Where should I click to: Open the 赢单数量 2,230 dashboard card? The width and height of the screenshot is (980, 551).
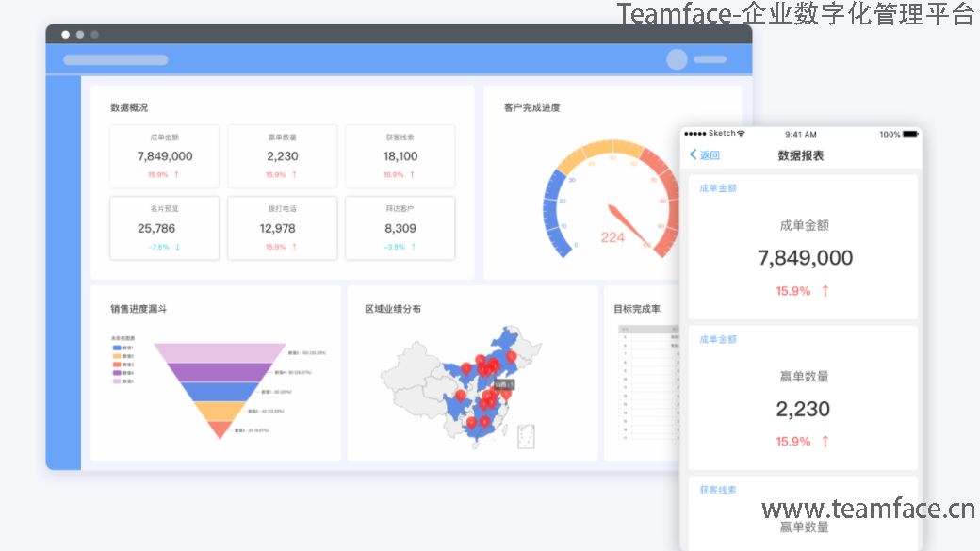282,156
